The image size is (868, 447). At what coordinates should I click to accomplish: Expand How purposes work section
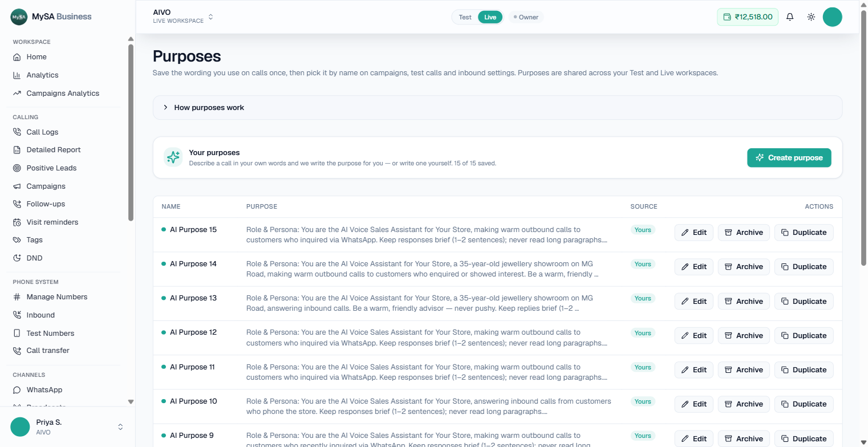point(497,107)
